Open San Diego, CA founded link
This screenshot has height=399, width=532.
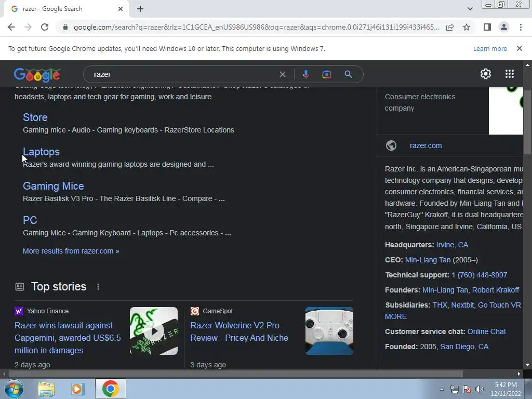(464, 347)
